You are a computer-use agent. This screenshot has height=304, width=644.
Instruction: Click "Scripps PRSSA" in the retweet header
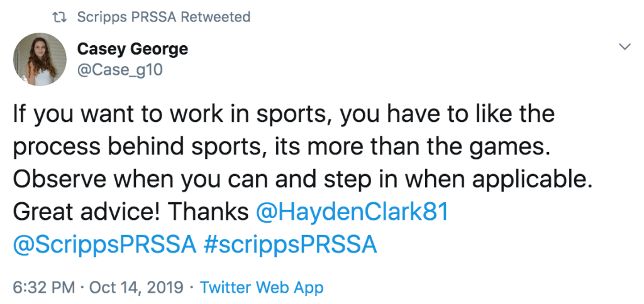[126, 18]
